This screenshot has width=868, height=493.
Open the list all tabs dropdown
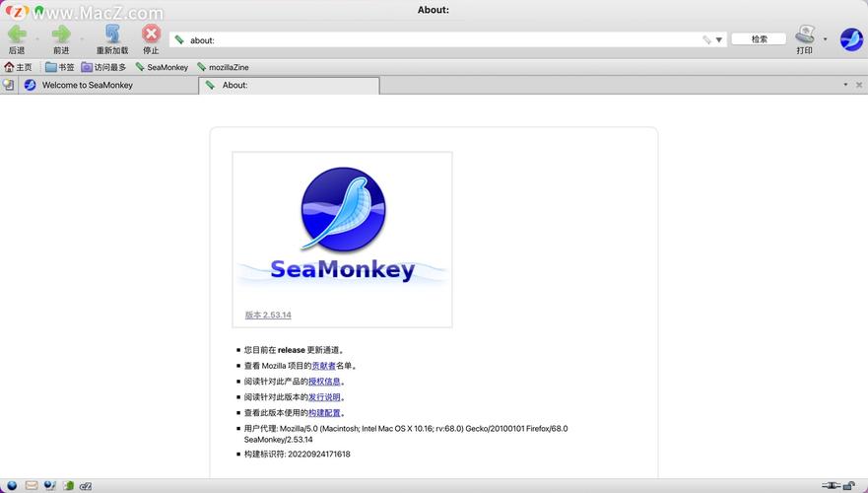coord(845,85)
